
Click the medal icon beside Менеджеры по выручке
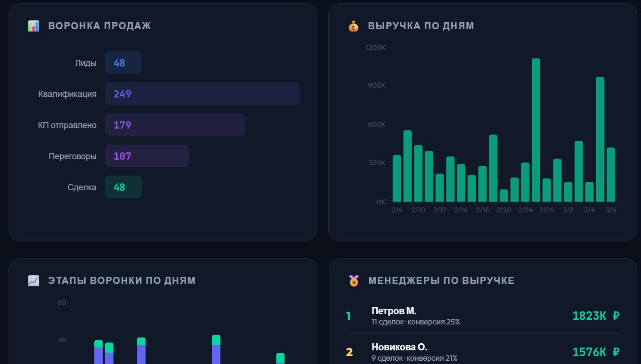point(353,281)
